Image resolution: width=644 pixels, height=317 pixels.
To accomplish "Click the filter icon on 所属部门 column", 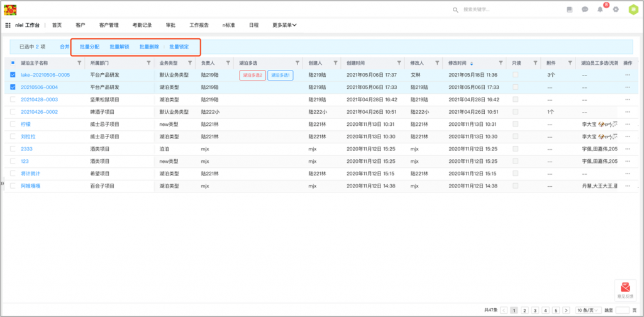I will [148, 63].
